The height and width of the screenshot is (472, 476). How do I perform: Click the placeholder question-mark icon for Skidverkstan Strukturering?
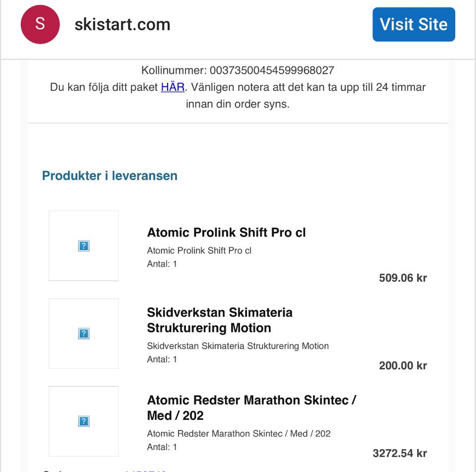(x=83, y=333)
